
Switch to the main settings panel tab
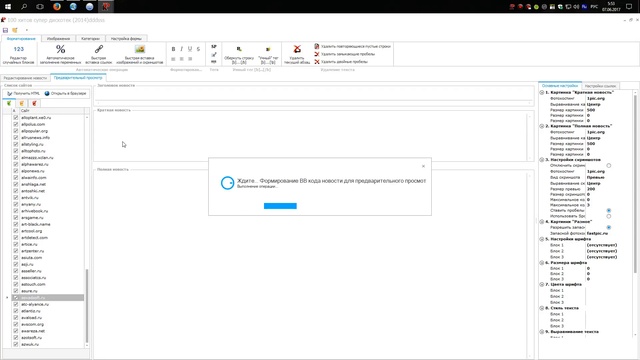tap(560, 86)
